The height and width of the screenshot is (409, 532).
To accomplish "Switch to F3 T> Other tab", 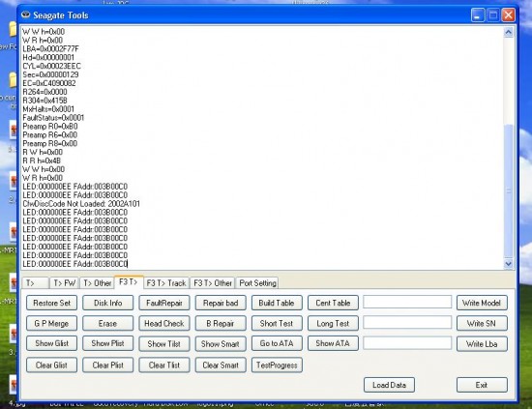I will click(x=213, y=283).
